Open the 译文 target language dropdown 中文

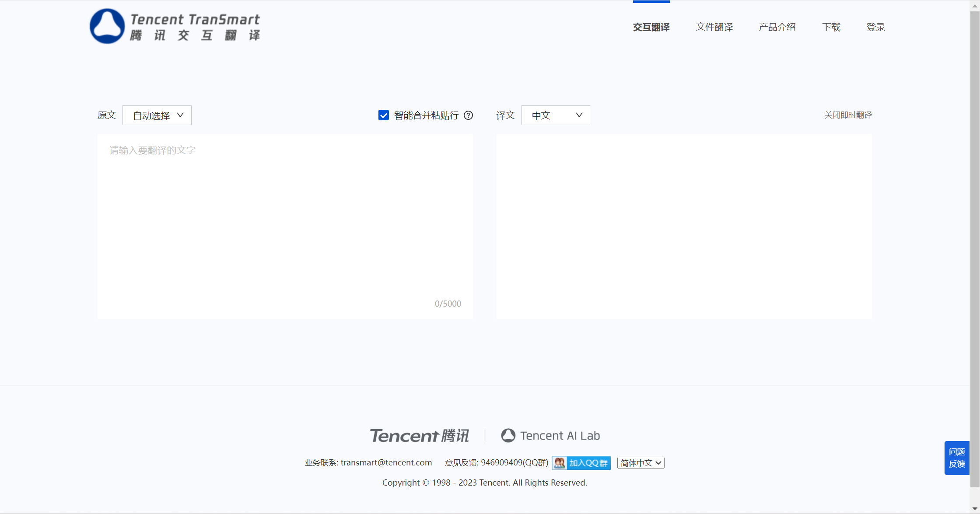click(x=556, y=115)
